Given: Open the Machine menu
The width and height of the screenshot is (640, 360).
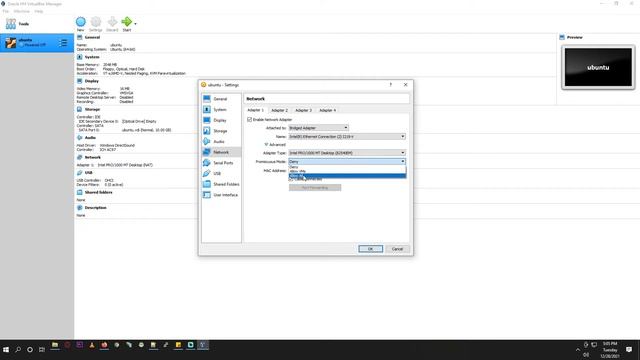Looking at the screenshot, I should [x=22, y=11].
